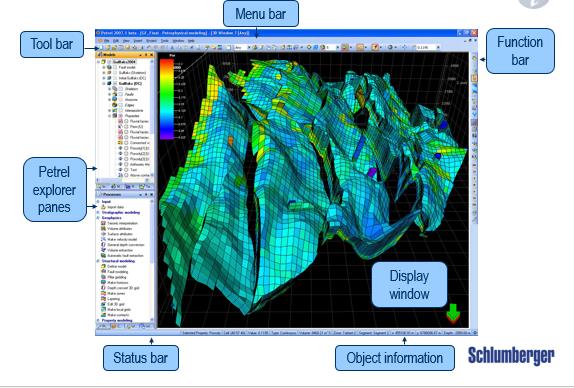Toggle the Faults checkbox in the Models tree
The height and width of the screenshot is (388, 574).
coord(121,94)
